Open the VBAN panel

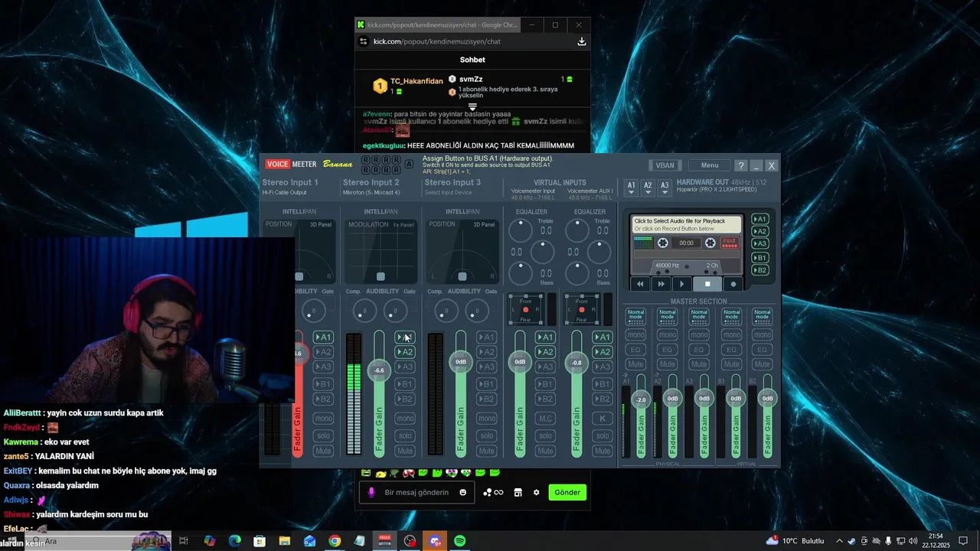pos(665,165)
